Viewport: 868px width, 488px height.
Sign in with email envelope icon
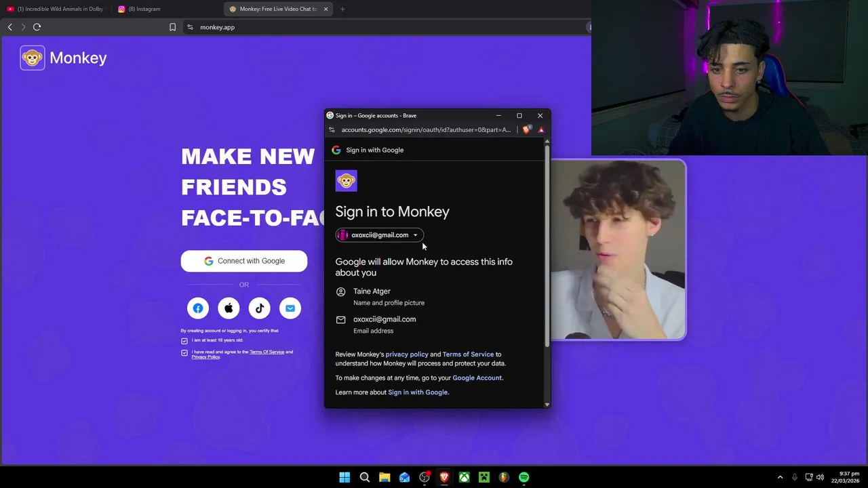click(290, 308)
